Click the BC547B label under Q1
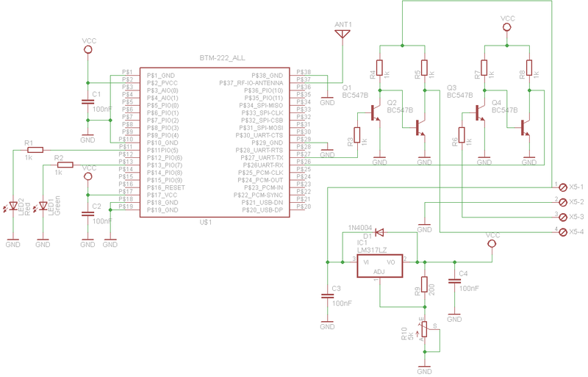Image resolution: width=588 pixels, height=377 pixels. coord(355,96)
